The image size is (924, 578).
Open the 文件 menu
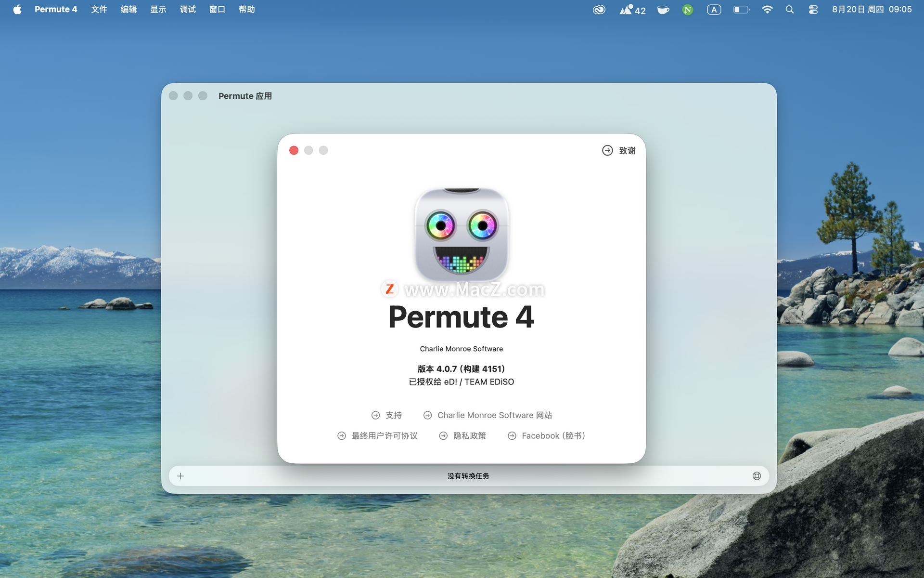tap(99, 10)
